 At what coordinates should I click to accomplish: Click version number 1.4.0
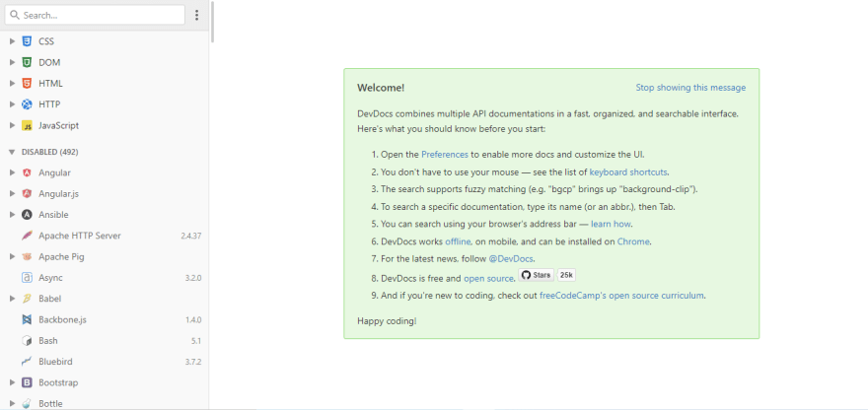pyautogui.click(x=193, y=319)
